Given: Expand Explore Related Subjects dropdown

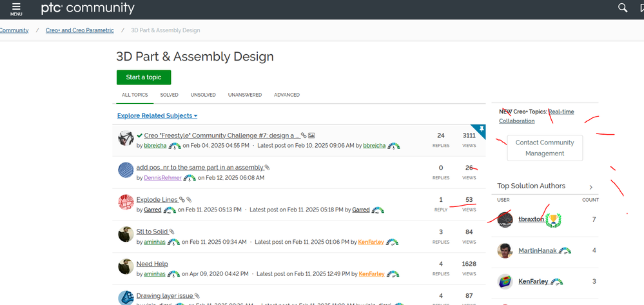Looking at the screenshot, I should [x=157, y=115].
